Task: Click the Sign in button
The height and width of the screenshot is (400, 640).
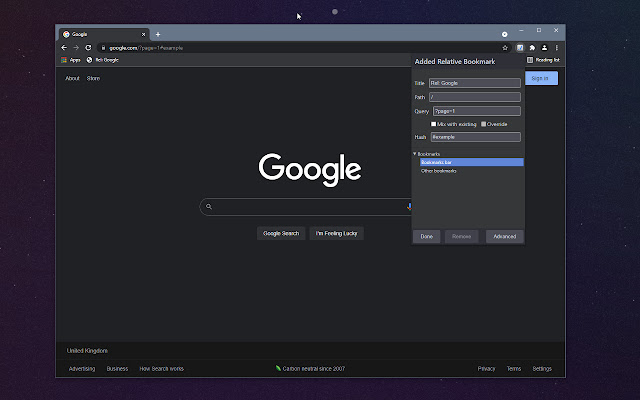Action: click(x=541, y=78)
